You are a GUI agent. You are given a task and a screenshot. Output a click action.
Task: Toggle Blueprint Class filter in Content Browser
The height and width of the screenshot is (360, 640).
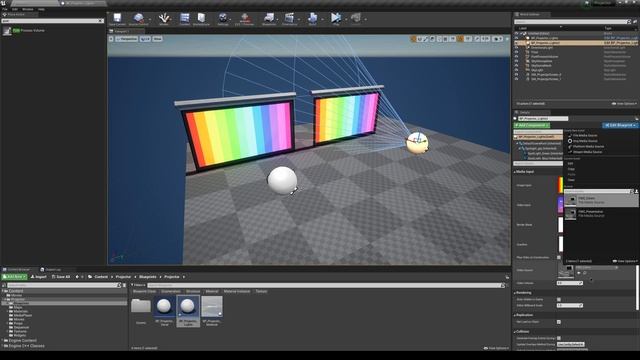coord(144,291)
